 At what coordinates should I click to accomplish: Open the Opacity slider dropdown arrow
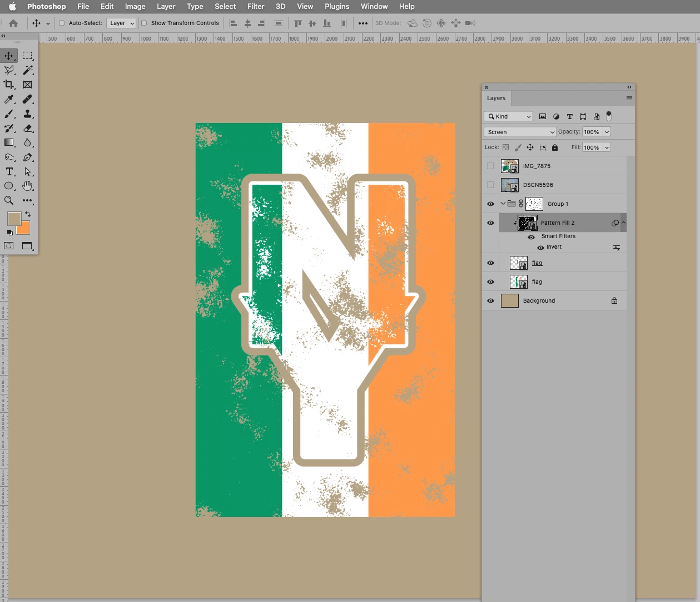click(607, 132)
